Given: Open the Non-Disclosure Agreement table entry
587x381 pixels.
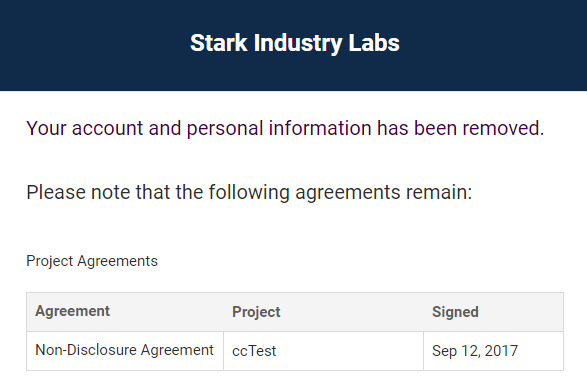Looking at the screenshot, I should point(124,350).
